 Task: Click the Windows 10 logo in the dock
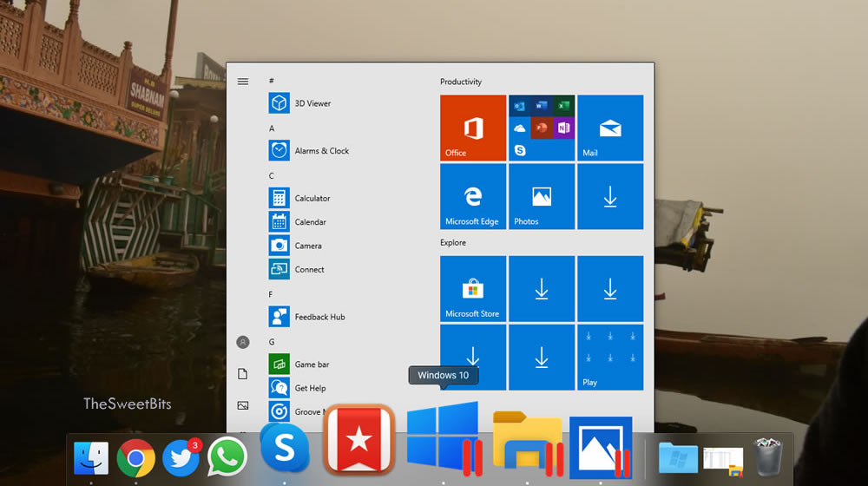(x=443, y=438)
